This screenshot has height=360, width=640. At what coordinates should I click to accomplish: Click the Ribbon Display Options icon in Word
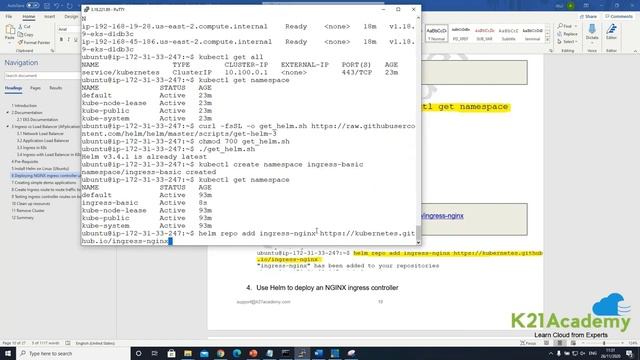(586, 6)
